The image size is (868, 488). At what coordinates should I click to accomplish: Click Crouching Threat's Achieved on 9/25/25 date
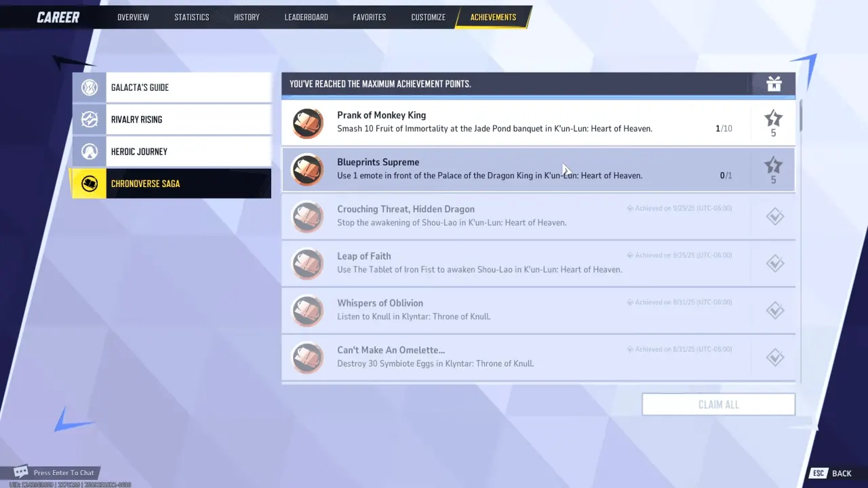coord(679,209)
